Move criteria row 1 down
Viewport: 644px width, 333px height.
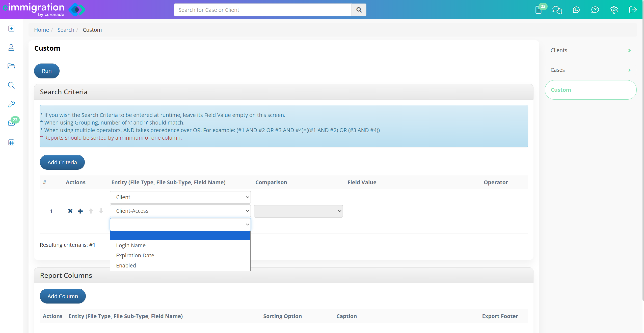101,211
